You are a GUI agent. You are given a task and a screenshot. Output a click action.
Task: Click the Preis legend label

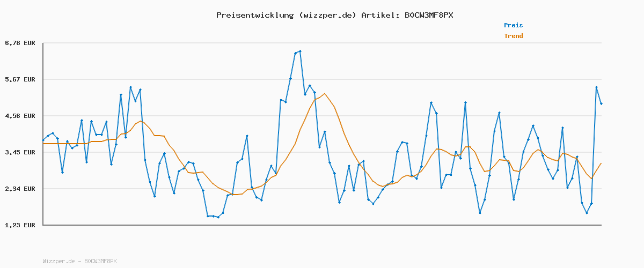pyautogui.click(x=513, y=25)
